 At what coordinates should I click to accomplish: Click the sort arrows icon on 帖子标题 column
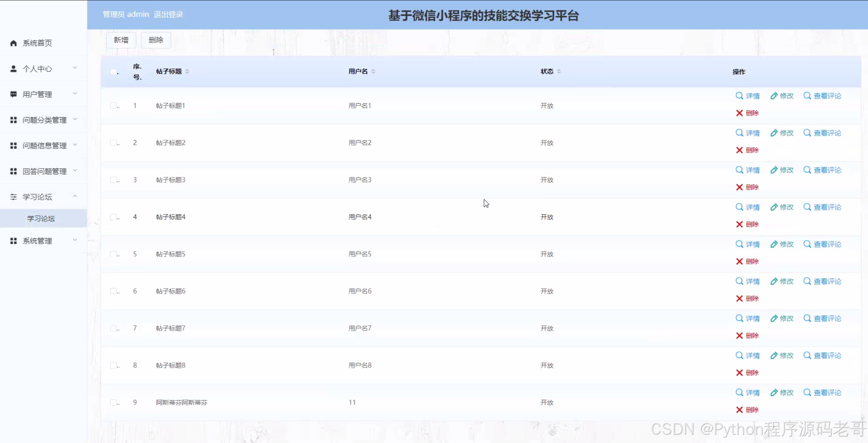(x=187, y=71)
